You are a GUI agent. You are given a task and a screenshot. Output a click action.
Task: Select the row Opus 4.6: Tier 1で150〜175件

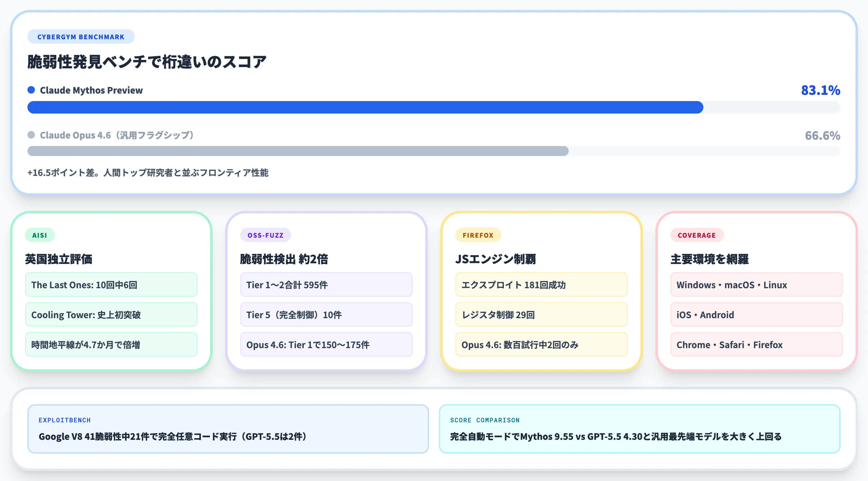pyautogui.click(x=326, y=345)
